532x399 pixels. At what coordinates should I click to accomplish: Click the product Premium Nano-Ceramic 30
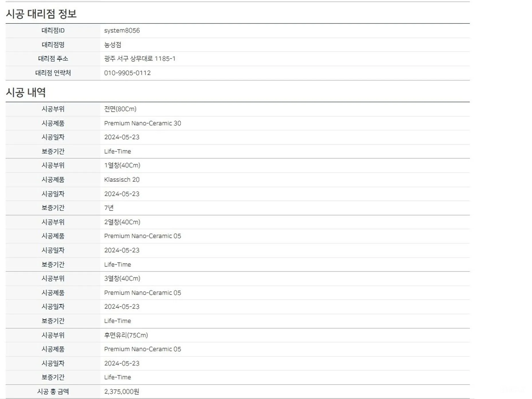[142, 123]
